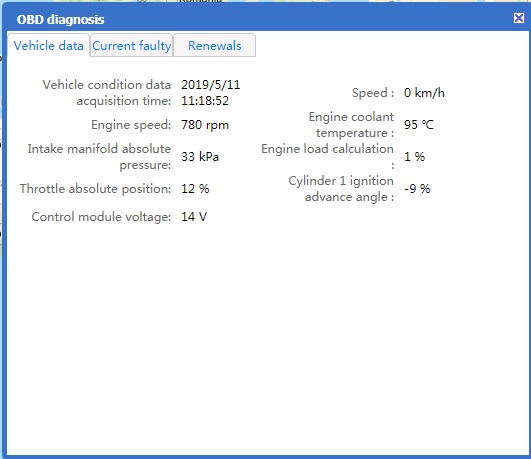Click the 95 ℃ coolant temperature value
This screenshot has height=459, width=531.
click(419, 125)
